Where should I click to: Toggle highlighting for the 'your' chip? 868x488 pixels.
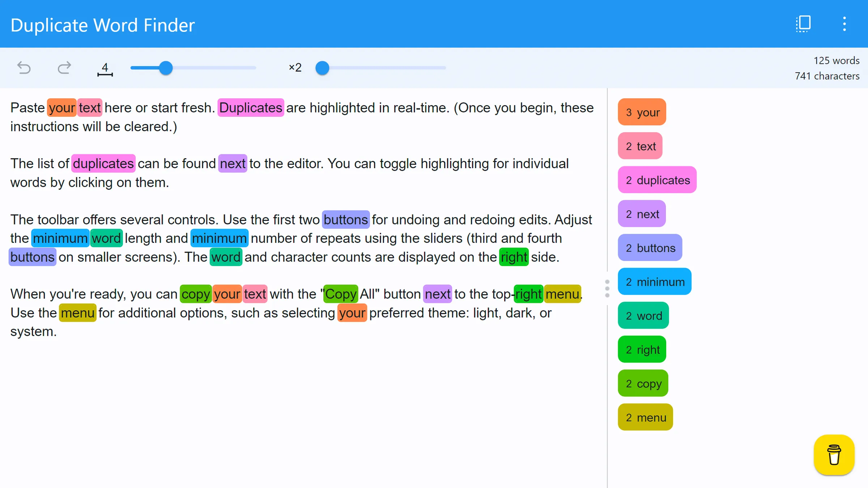pos(642,112)
